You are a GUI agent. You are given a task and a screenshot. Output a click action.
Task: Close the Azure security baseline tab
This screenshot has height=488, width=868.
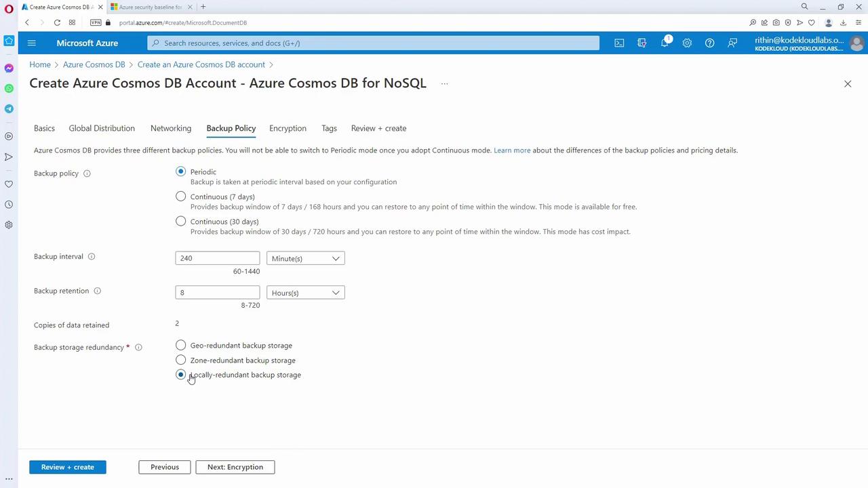pyautogui.click(x=189, y=7)
